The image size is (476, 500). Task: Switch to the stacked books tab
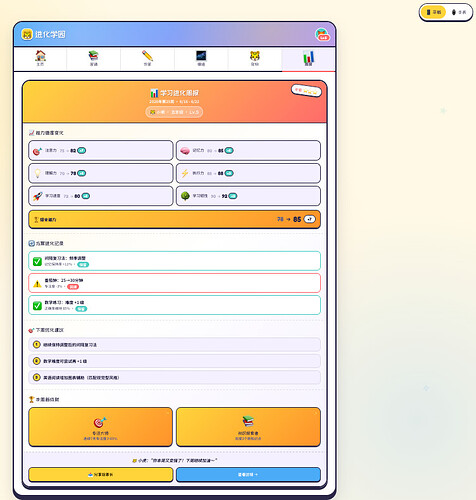pos(94,59)
